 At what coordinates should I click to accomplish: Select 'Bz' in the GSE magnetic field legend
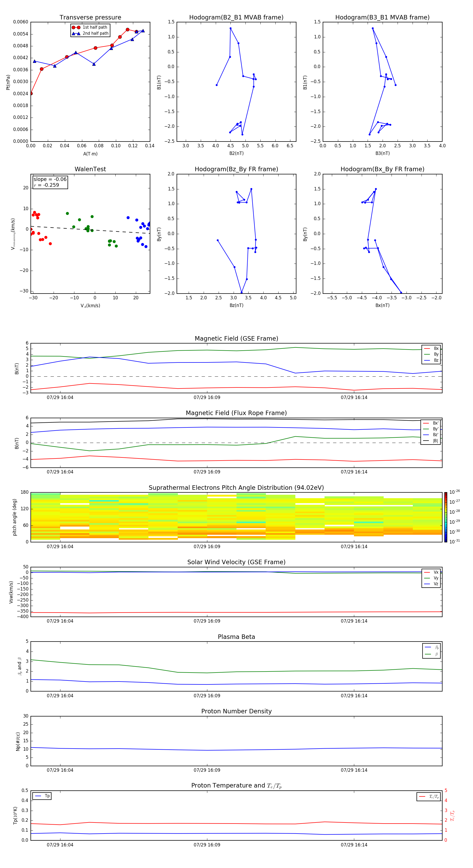(431, 360)
